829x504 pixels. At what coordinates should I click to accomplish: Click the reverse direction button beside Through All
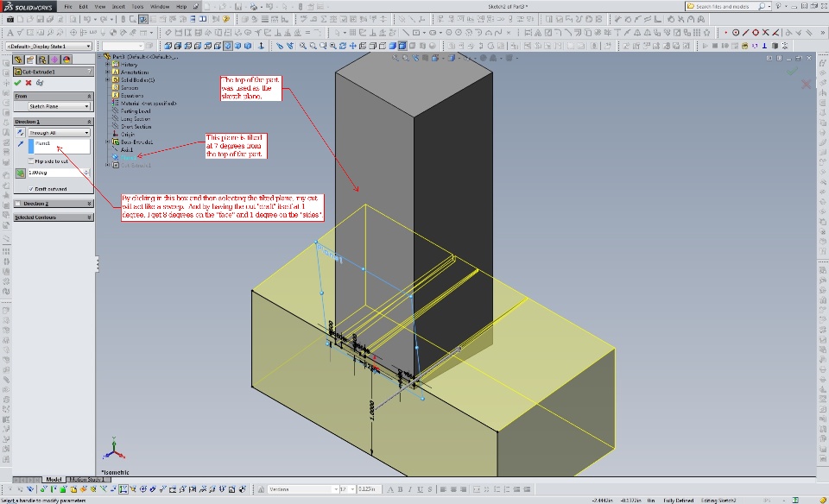click(x=20, y=133)
